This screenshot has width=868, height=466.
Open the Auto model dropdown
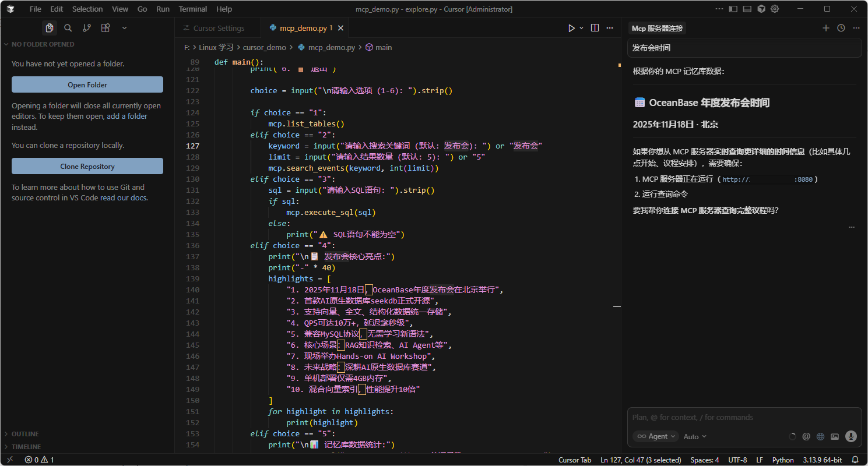[695, 436]
